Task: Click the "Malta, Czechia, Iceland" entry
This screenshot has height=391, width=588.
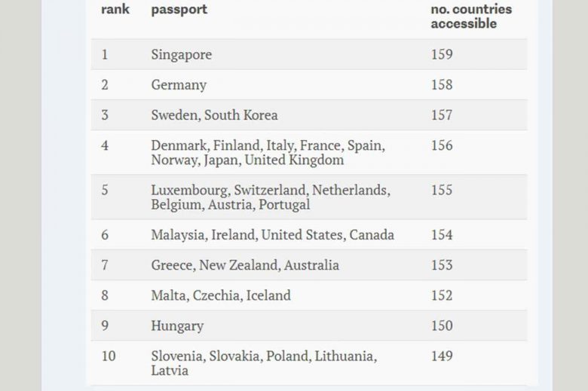Action: (220, 295)
